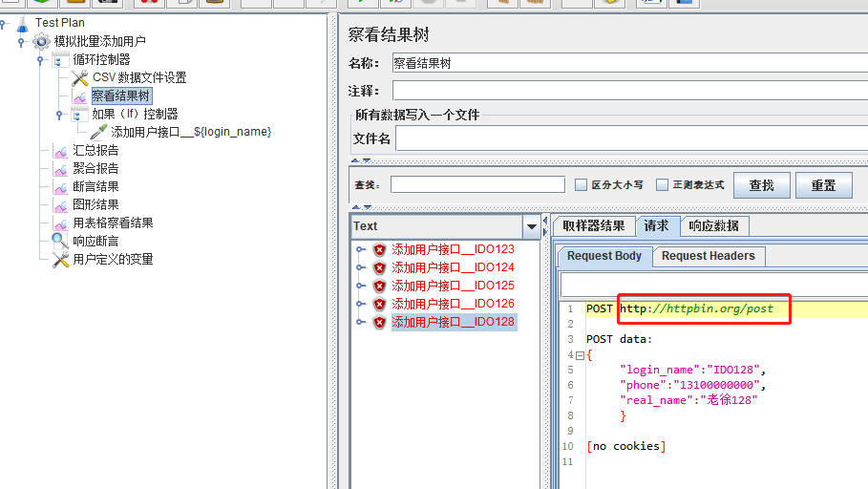
Task: Select the Request Body tab
Action: pos(603,256)
